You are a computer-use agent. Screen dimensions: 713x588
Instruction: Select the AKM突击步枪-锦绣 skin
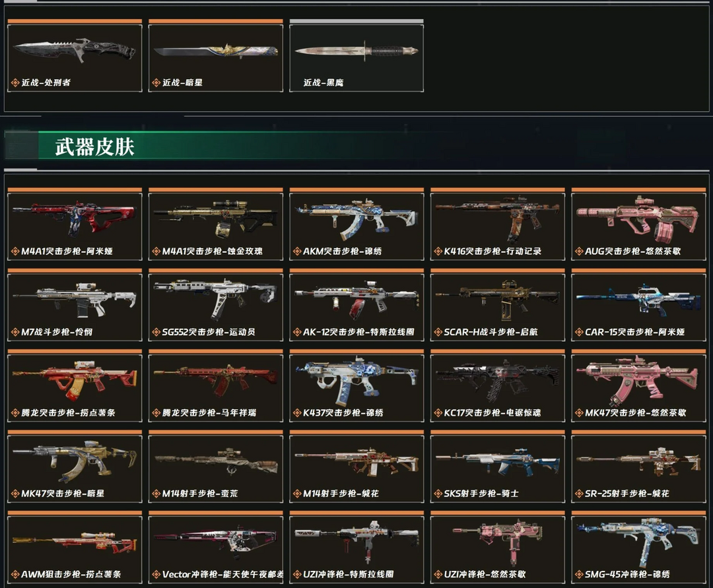(x=356, y=226)
